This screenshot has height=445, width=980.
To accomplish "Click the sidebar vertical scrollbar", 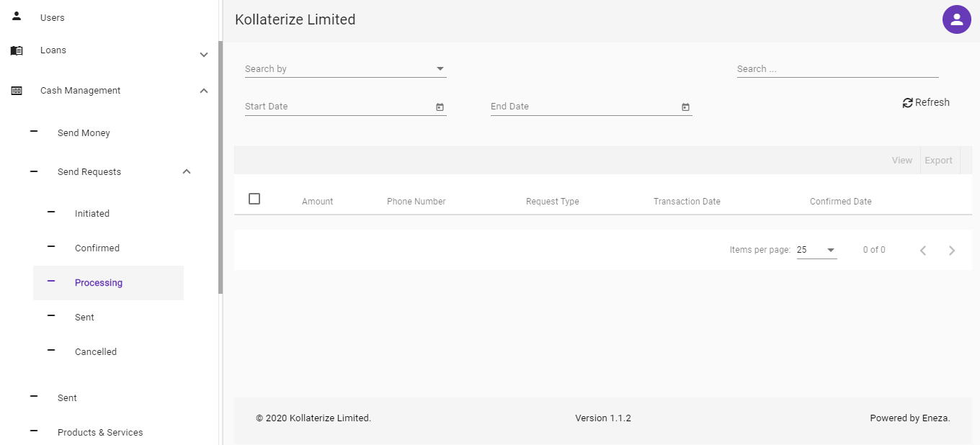I will pyautogui.click(x=220, y=167).
